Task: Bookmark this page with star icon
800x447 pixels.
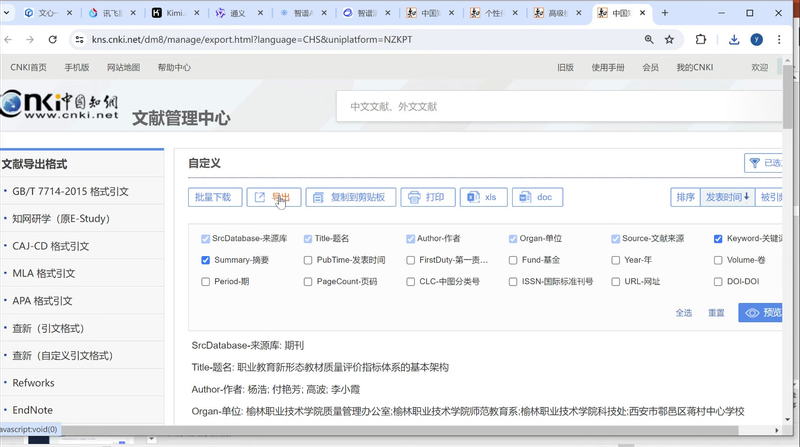Action: pos(669,39)
